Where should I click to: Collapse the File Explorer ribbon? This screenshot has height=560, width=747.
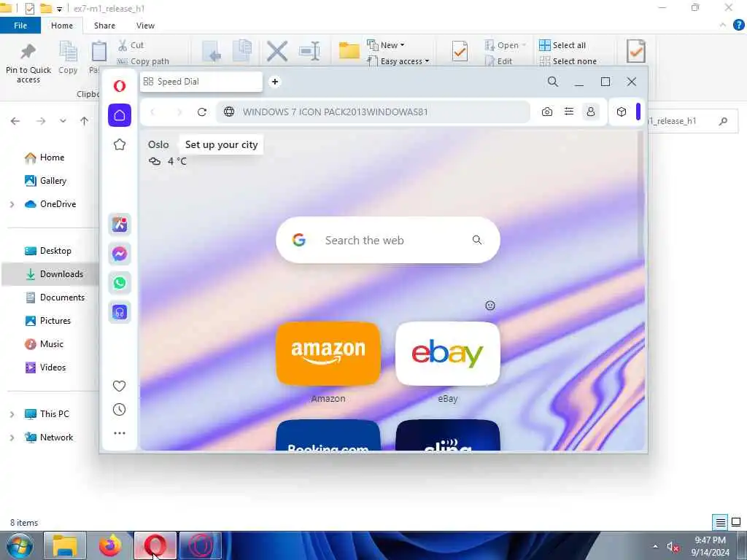(723, 26)
